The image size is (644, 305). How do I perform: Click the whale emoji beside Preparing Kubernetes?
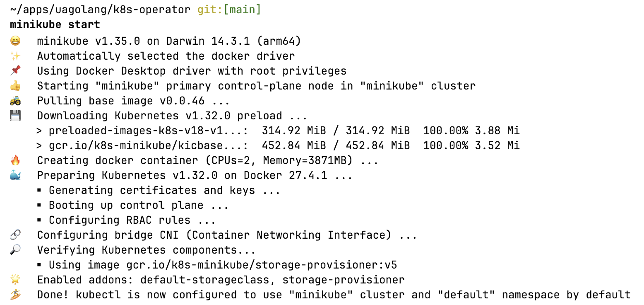tap(15, 175)
